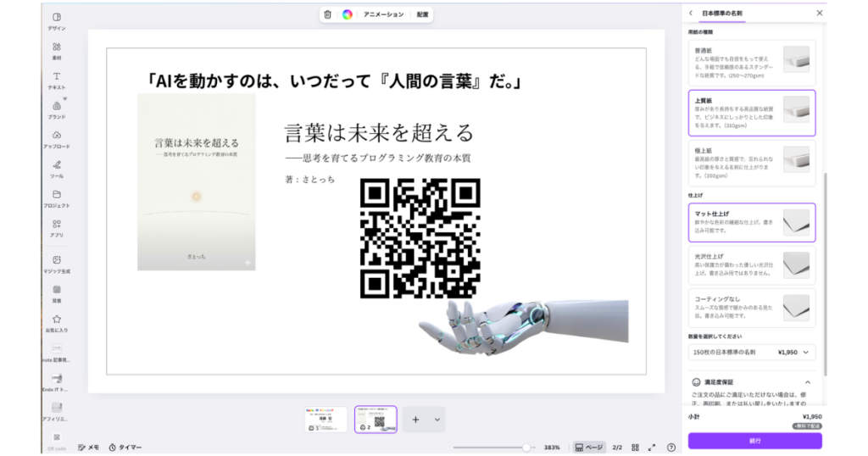The image size is (868, 456).
Task: Expand the add page chevron menu
Action: pyautogui.click(x=437, y=420)
